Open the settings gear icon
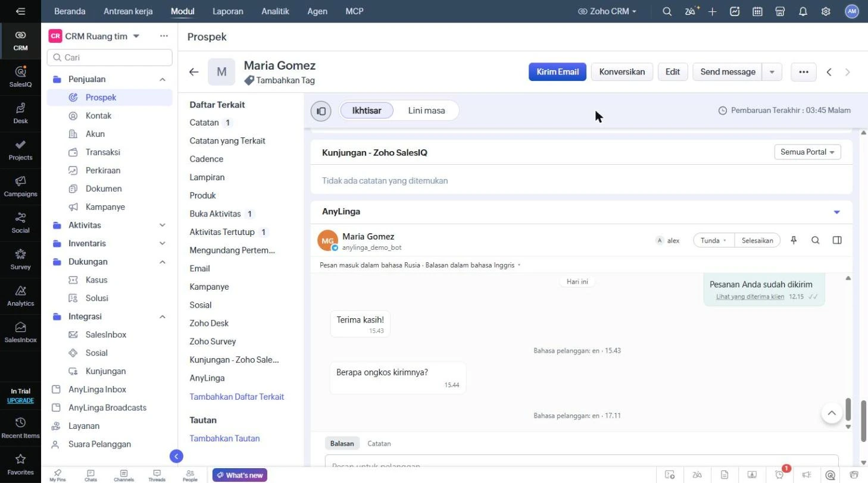This screenshot has width=868, height=483. 826,11
